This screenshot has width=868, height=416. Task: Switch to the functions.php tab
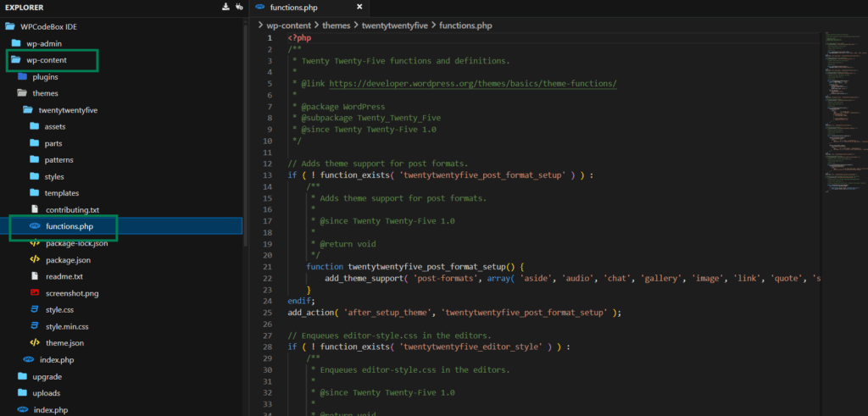point(294,8)
